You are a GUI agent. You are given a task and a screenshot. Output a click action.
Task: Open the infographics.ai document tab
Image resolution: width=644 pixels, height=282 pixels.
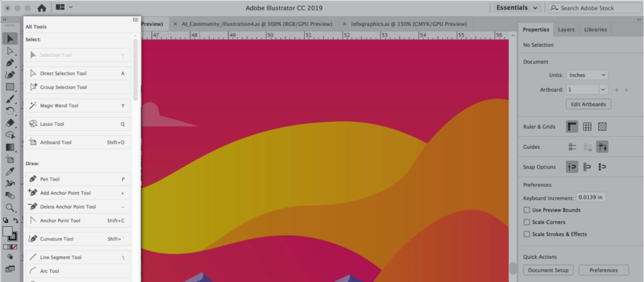(x=408, y=24)
